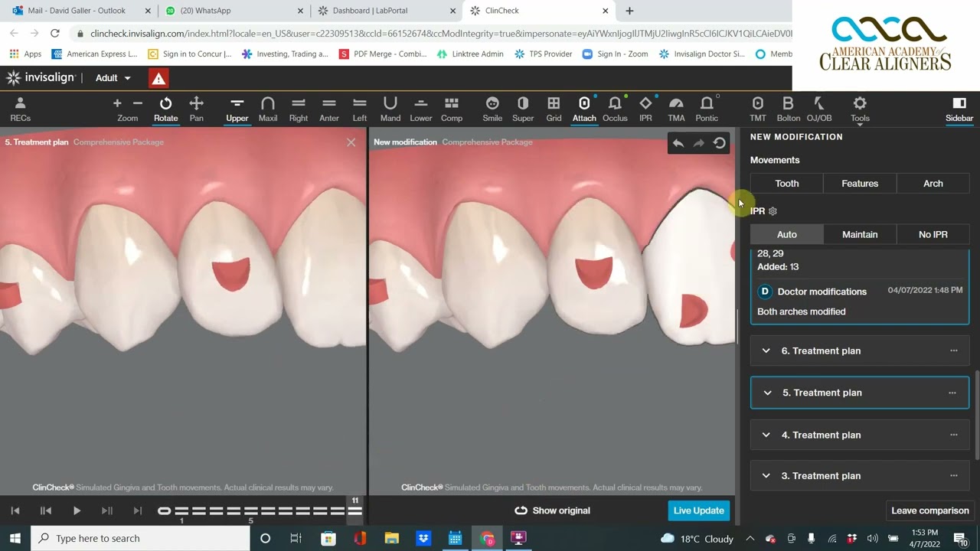This screenshot has height=551, width=980.
Task: Open the Adult product dropdown
Action: click(113, 78)
